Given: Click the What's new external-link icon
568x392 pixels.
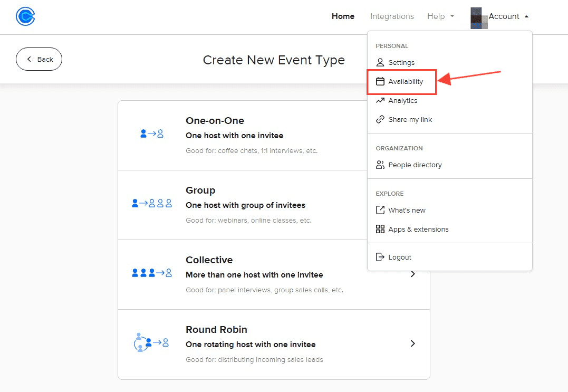Looking at the screenshot, I should 380,211.
